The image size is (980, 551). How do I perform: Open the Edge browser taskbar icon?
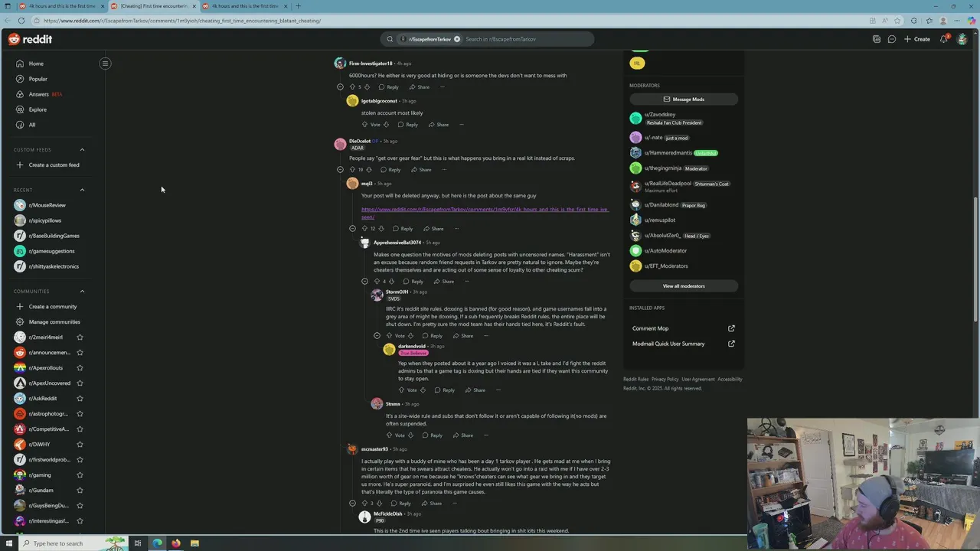(157, 543)
